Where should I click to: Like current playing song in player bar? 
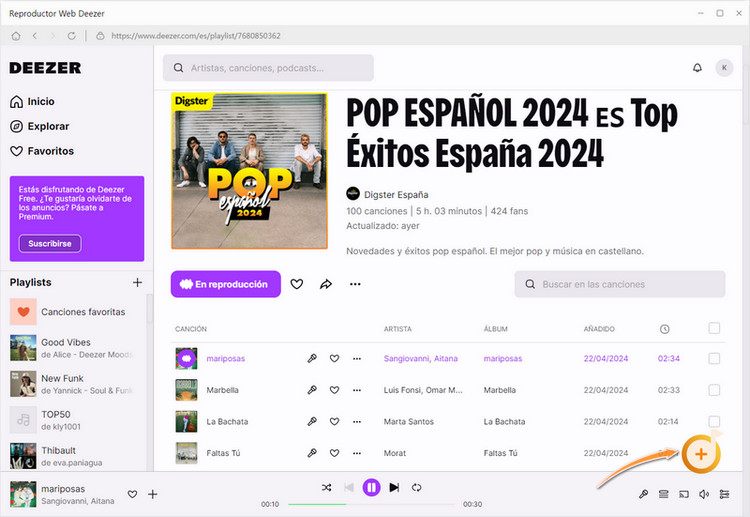coord(132,494)
